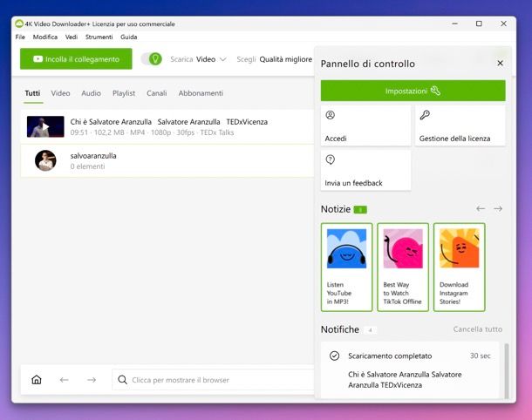Maximize the 4K Video Downloader window
532x420 pixels.
(479, 24)
